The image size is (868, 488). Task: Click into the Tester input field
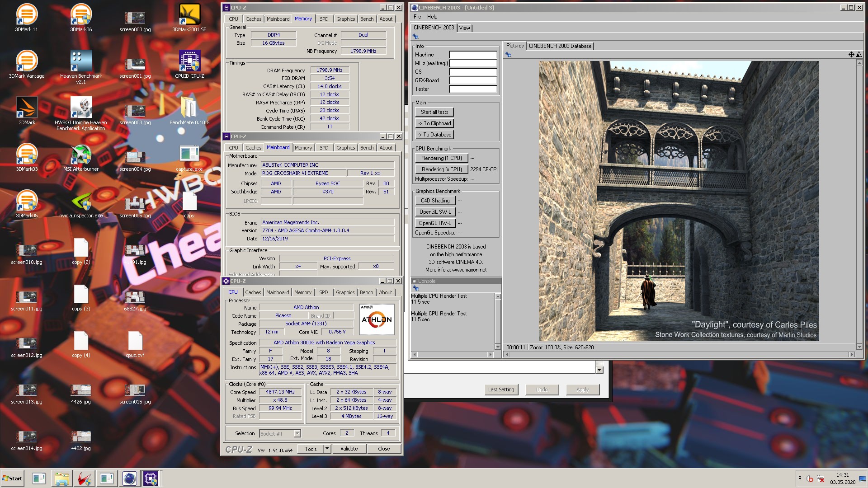point(473,89)
